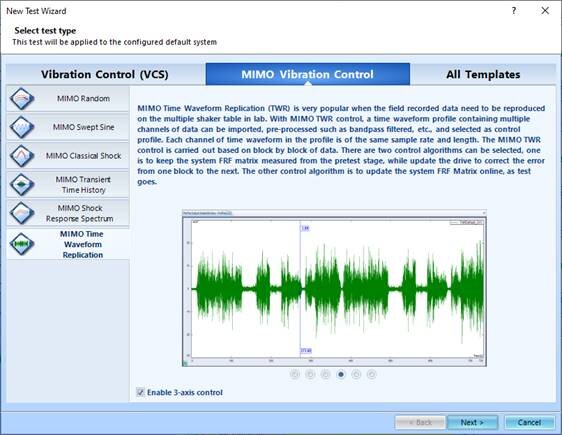Image resolution: width=562 pixels, height=435 pixels.
Task: Click the MIMO Swept Sine diamond icon
Action: pos(22,127)
